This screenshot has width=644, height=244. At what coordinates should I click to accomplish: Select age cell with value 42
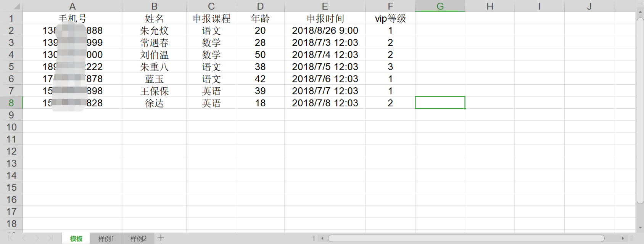[x=260, y=79]
